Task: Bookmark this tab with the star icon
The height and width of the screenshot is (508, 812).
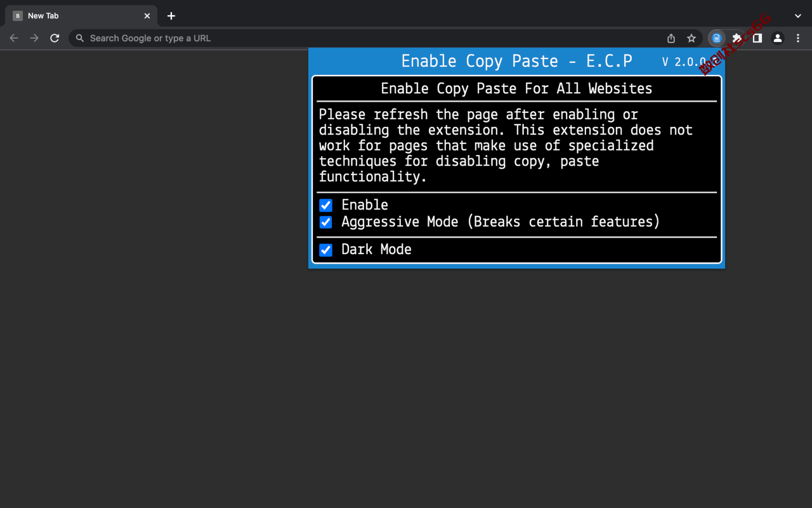Action: (691, 38)
